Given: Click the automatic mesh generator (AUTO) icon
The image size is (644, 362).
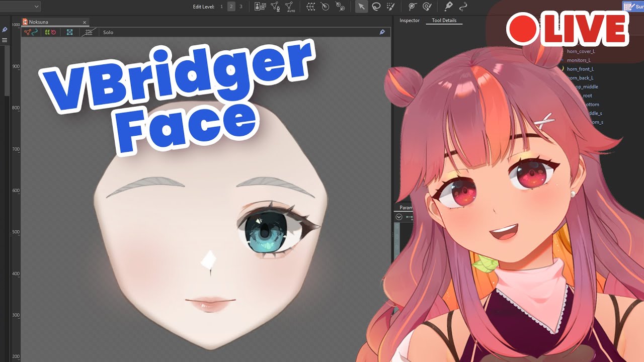Looking at the screenshot, I should click(290, 7).
